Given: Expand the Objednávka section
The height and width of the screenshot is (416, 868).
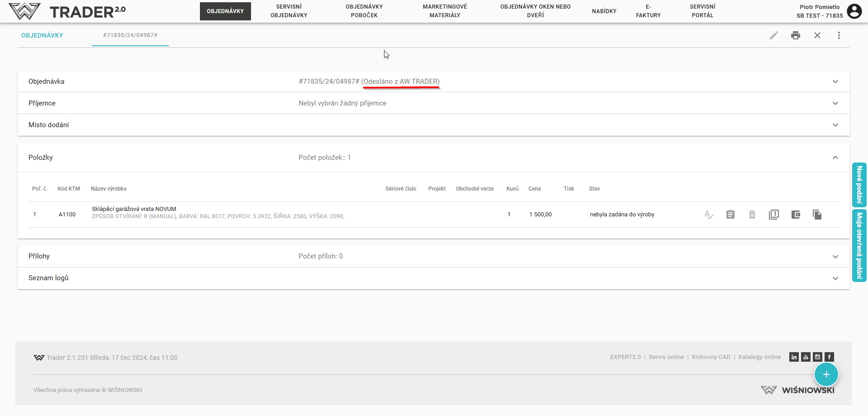Looking at the screenshot, I should click(x=835, y=81).
